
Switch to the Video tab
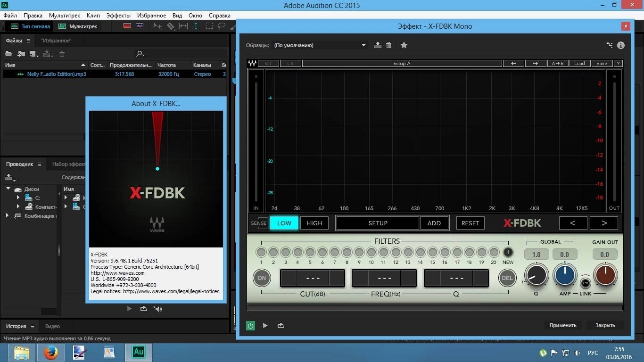52,326
